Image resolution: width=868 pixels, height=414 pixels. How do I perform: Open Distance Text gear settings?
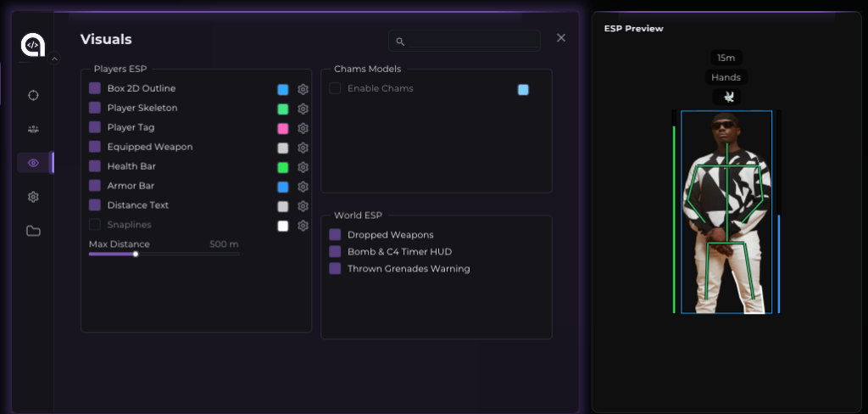pyautogui.click(x=303, y=205)
